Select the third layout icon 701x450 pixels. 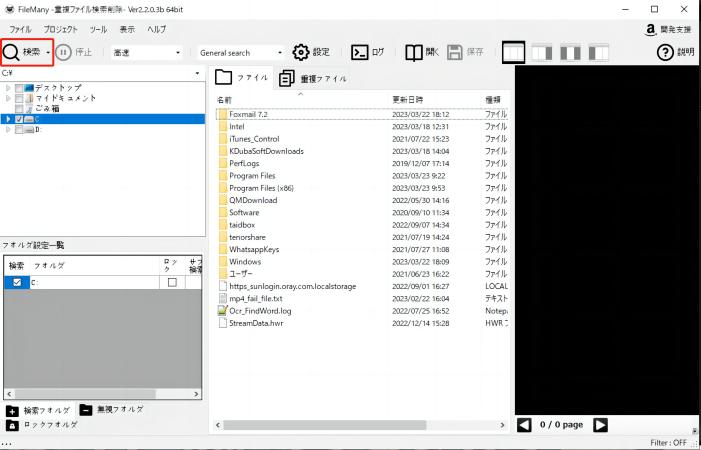570,52
